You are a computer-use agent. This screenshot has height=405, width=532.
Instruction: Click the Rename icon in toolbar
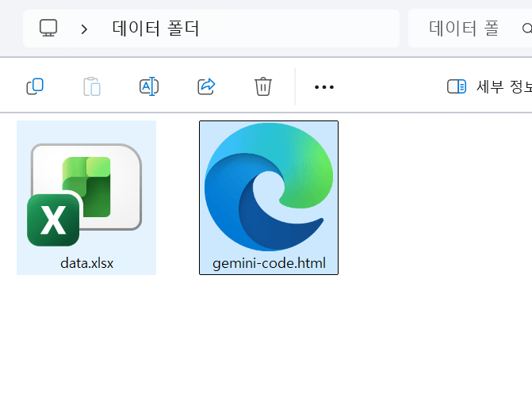click(149, 86)
